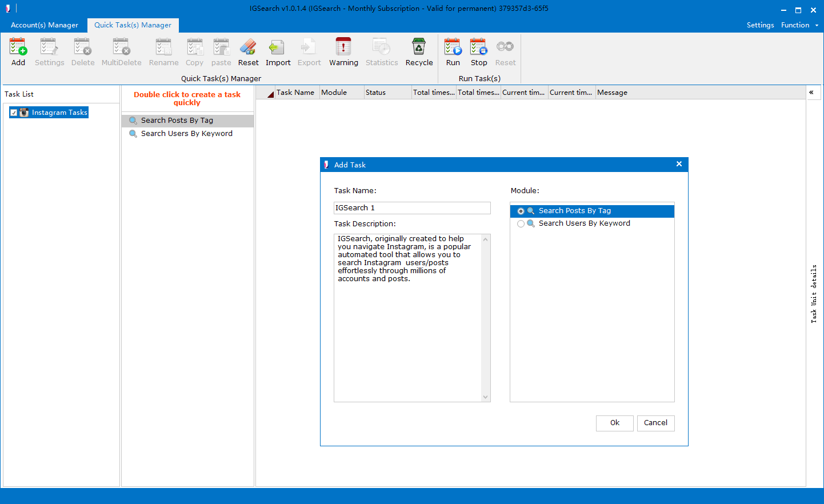This screenshot has height=504, width=824.
Task: Click the Ok button in Add Task
Action: [615, 423]
